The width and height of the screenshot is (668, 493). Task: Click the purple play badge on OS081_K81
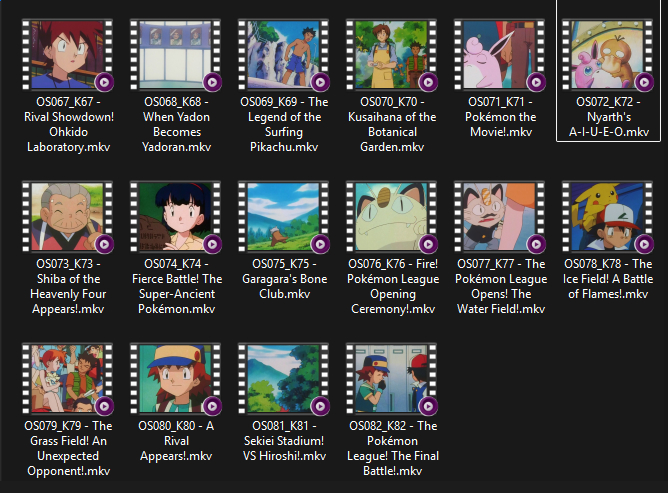(x=320, y=406)
